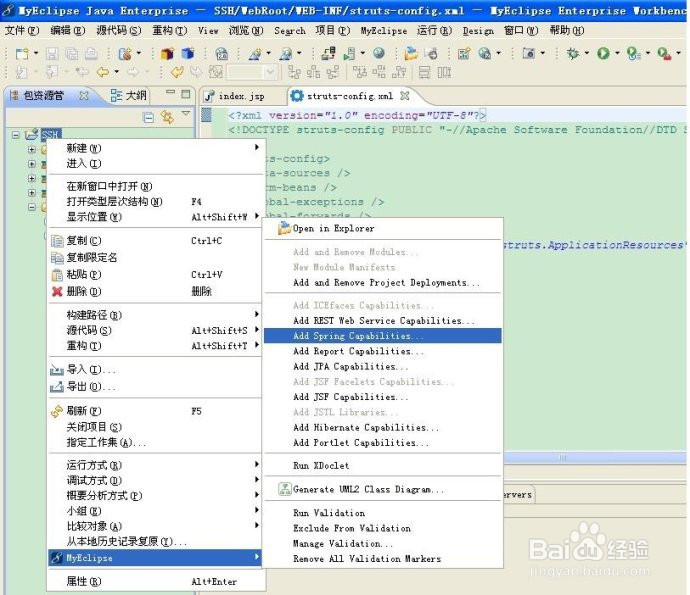Choose Run XDoclet
Screen dimensions: 690x595
point(382,466)
